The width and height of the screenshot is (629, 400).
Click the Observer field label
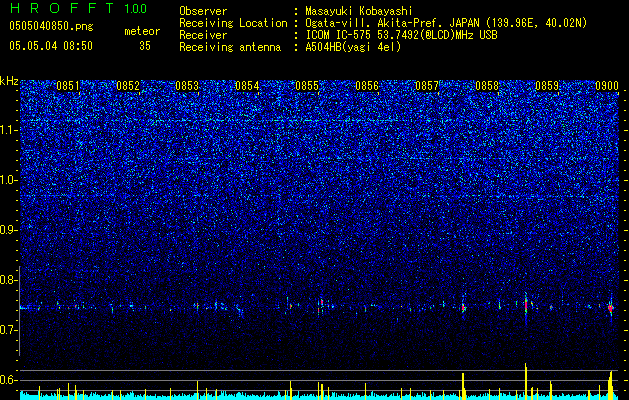203,11
